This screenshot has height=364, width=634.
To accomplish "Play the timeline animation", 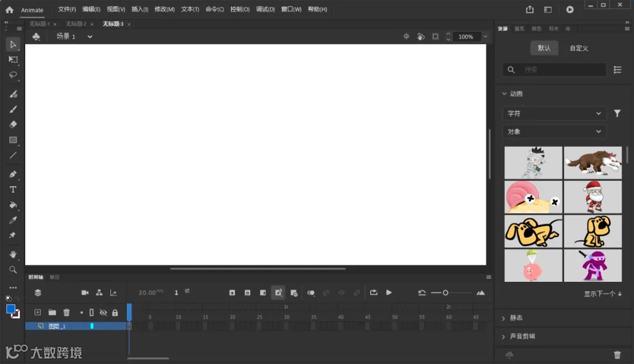I will point(389,292).
